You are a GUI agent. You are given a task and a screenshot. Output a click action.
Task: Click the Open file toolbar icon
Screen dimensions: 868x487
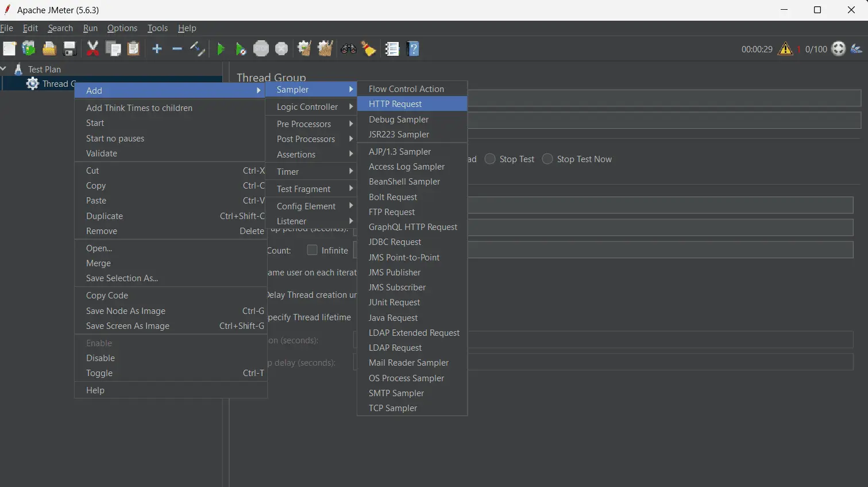pos(49,49)
